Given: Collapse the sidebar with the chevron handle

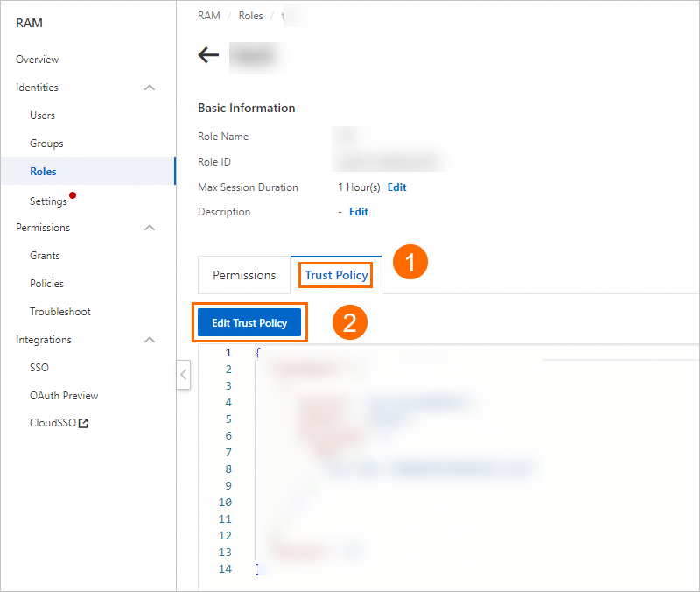Looking at the screenshot, I should (x=184, y=375).
